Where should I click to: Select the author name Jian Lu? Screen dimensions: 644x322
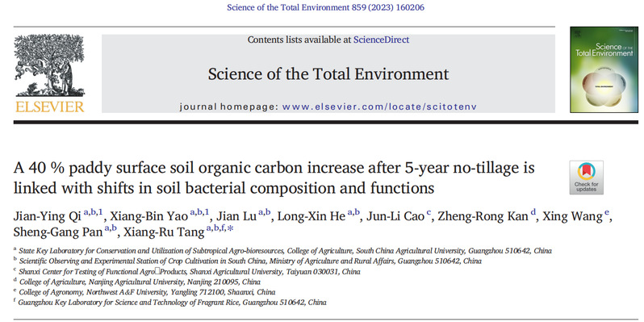(236, 216)
